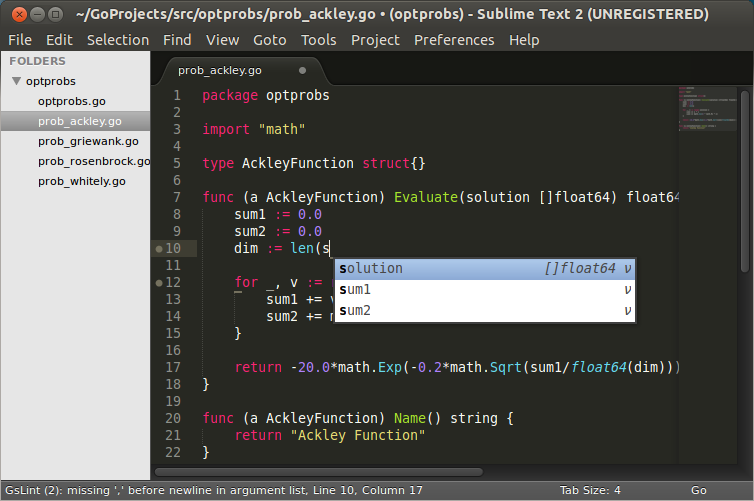Choose 'sum1' autocomplete suggestion
Viewport: 754px width, 501px height.
(x=485, y=289)
